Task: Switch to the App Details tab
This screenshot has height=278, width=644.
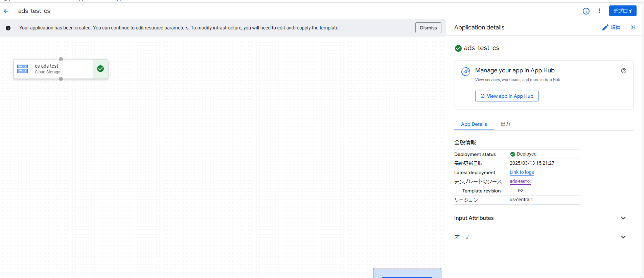Action: point(474,124)
